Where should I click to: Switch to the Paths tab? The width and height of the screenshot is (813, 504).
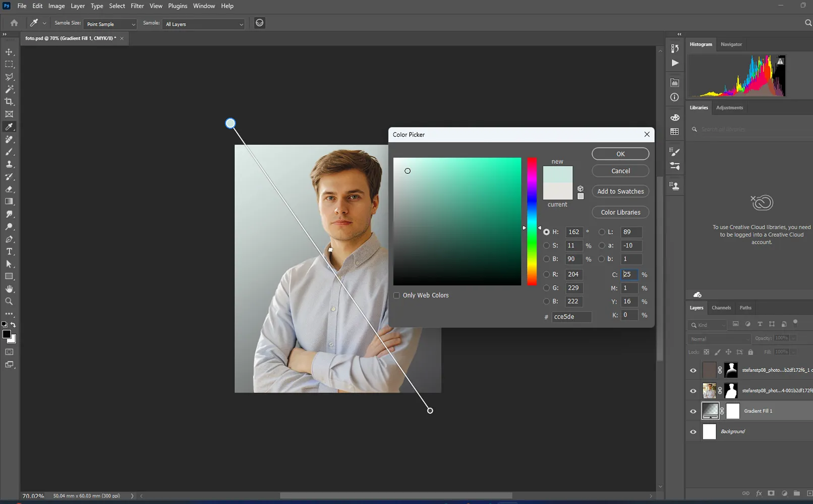point(745,307)
